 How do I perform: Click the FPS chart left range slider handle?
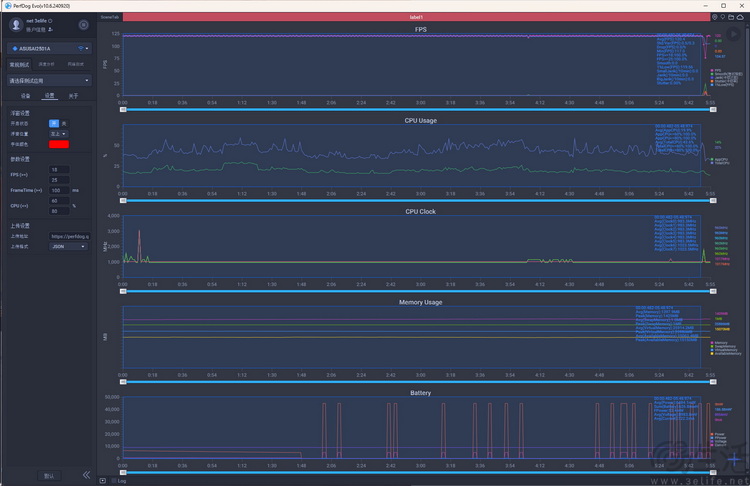pos(123,110)
